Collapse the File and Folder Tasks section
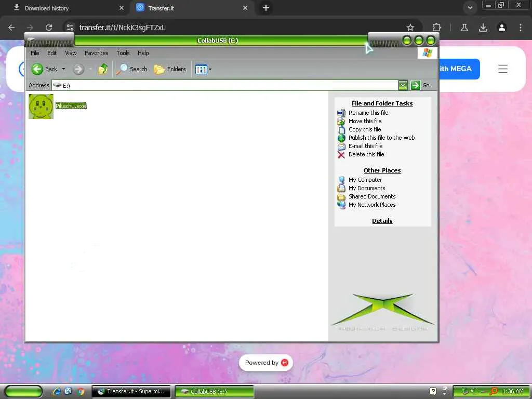This screenshot has width=532, height=399. (382, 103)
